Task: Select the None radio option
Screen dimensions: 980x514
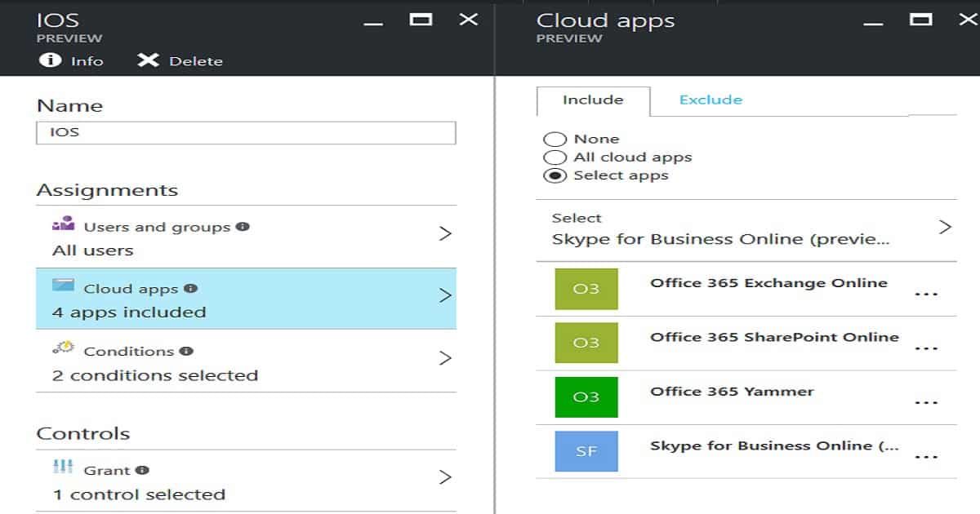Action: [555, 140]
